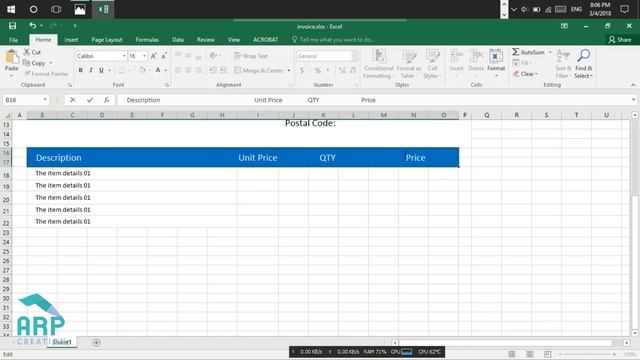Click the Accounting dollar format icon
This screenshot has height=360, width=640.
(302, 71)
